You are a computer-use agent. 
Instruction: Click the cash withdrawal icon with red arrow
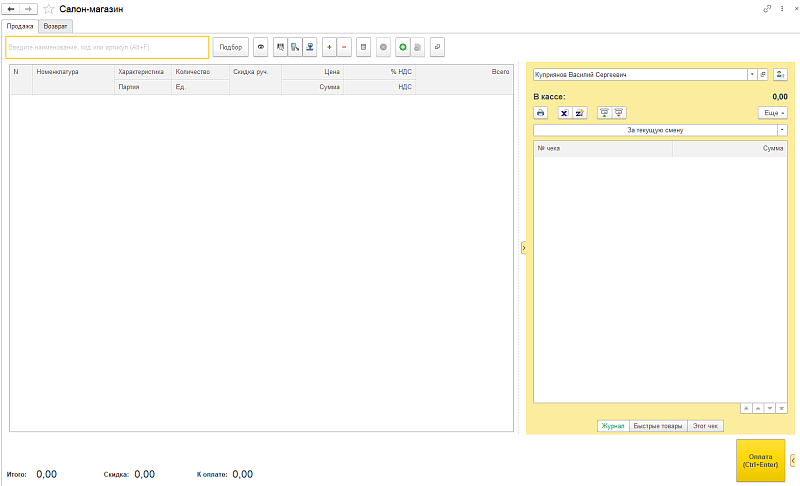(x=619, y=113)
